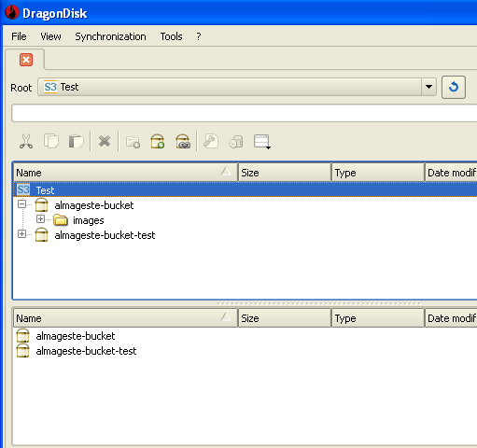Click almageste-bucket bucket icon in lower list
The height and width of the screenshot is (448, 477).
click(22, 336)
